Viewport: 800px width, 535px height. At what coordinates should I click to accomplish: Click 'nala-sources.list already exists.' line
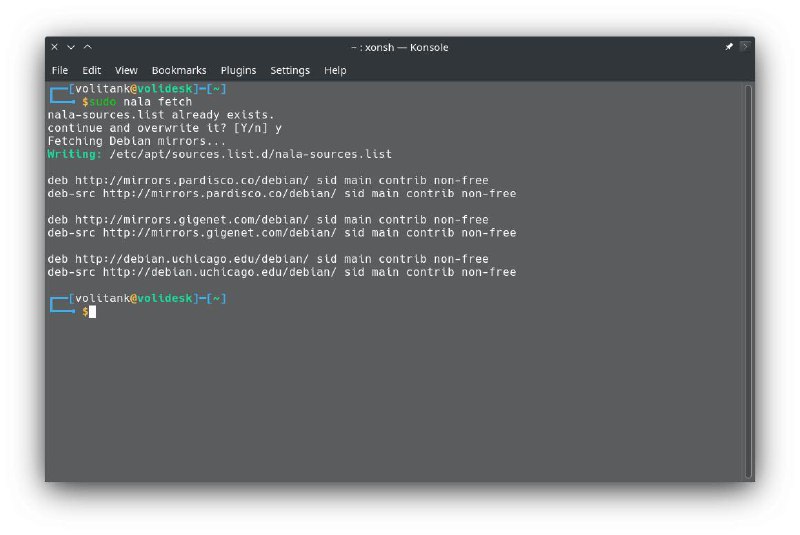pyautogui.click(x=161, y=115)
